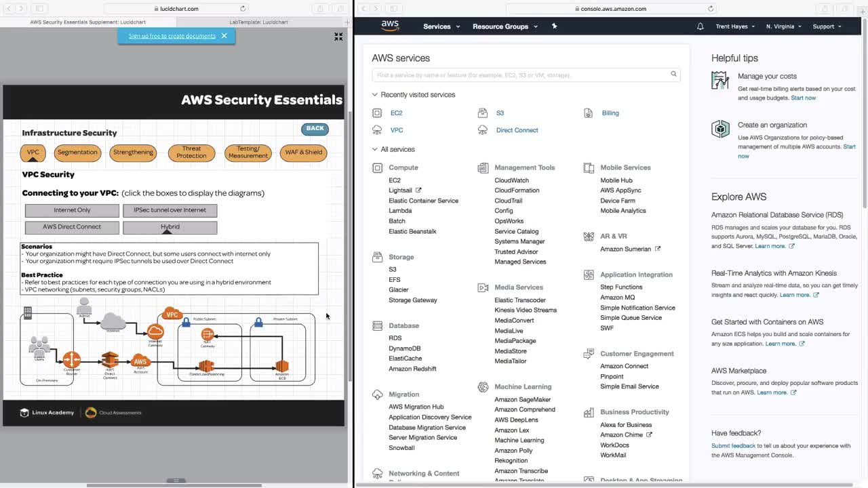The width and height of the screenshot is (868, 488).
Task: Open the Trent Hayes account menu
Action: click(736, 26)
